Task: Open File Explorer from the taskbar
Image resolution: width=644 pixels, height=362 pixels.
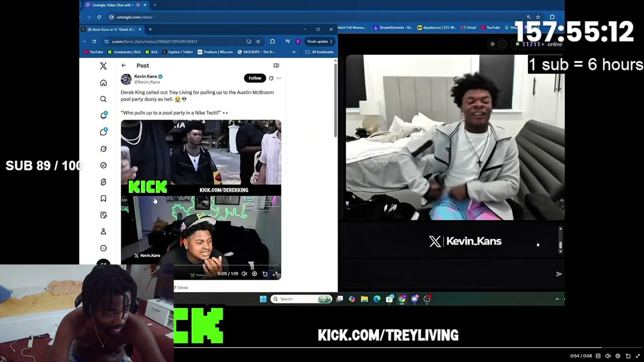Action: [364, 299]
